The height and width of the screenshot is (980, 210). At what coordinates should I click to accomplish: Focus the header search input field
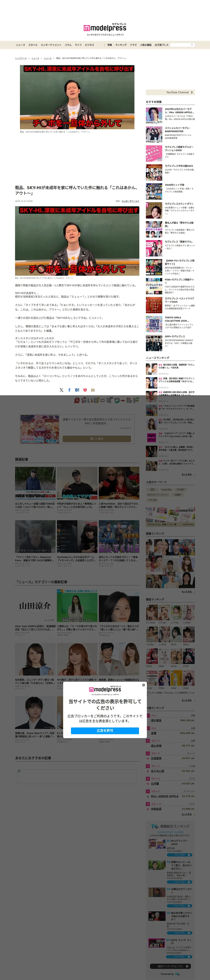pyautogui.click(x=180, y=45)
